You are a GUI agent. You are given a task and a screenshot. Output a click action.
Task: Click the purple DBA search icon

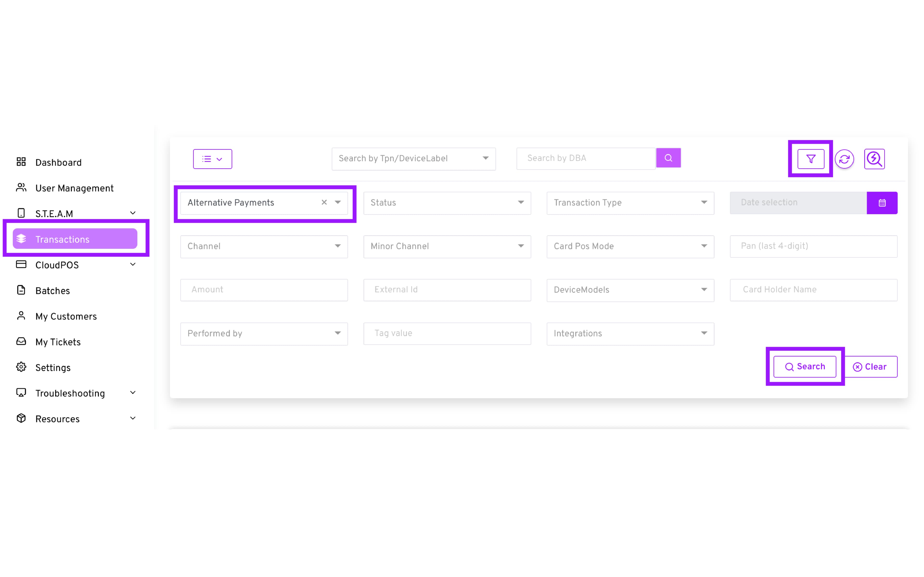pyautogui.click(x=668, y=158)
